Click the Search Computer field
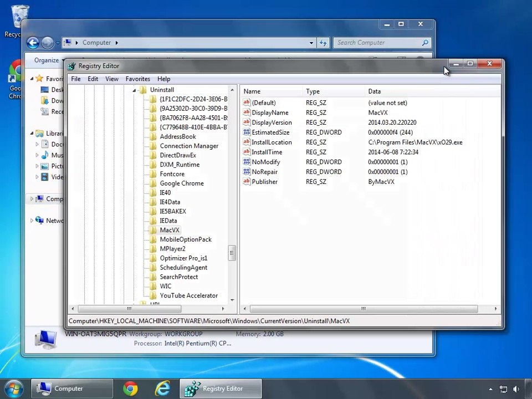532x399 pixels. coord(382,43)
